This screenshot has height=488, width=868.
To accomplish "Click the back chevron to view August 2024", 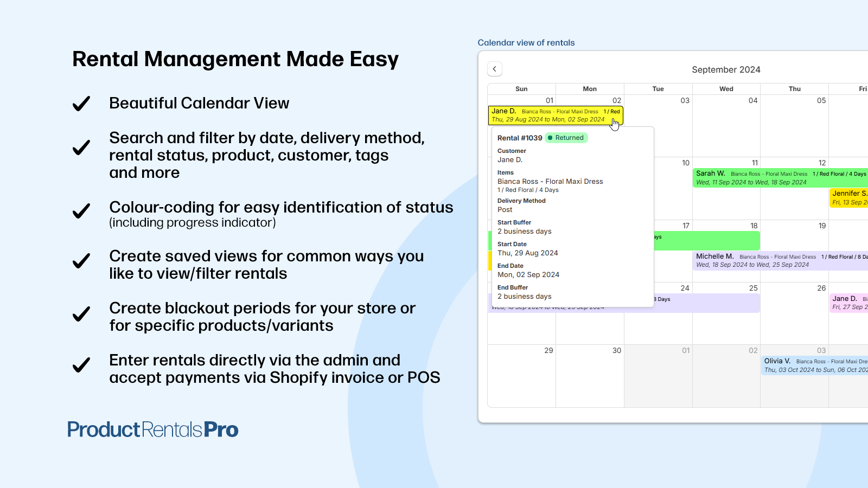I will [494, 69].
